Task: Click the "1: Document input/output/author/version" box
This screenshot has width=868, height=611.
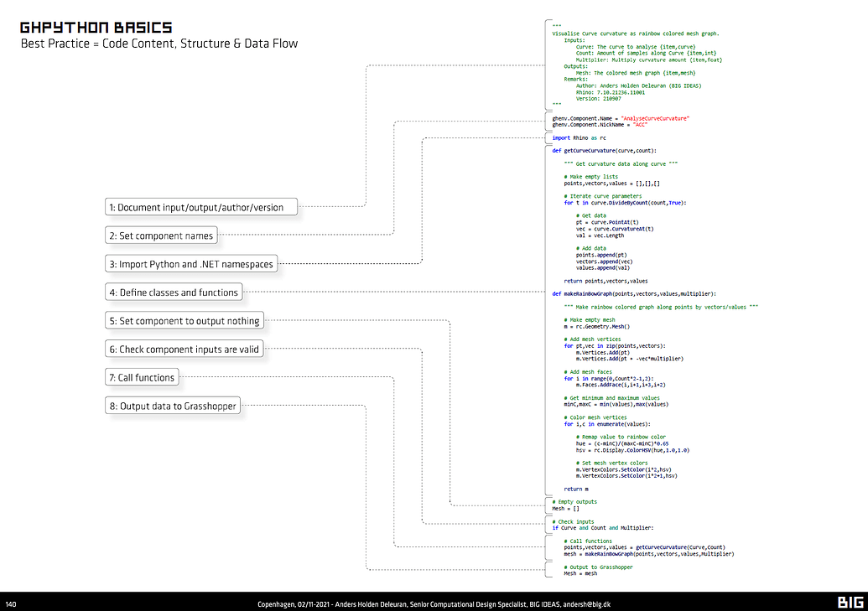Action: click(x=200, y=207)
